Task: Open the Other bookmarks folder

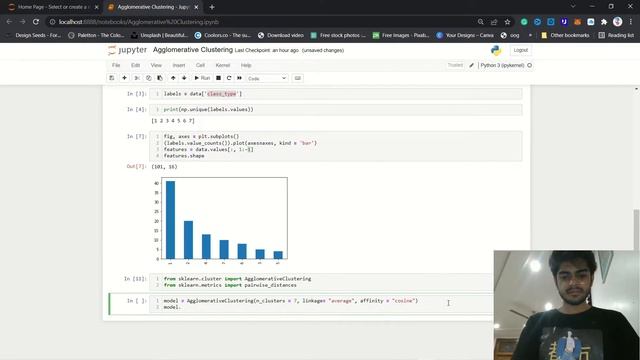Action: 565,36
